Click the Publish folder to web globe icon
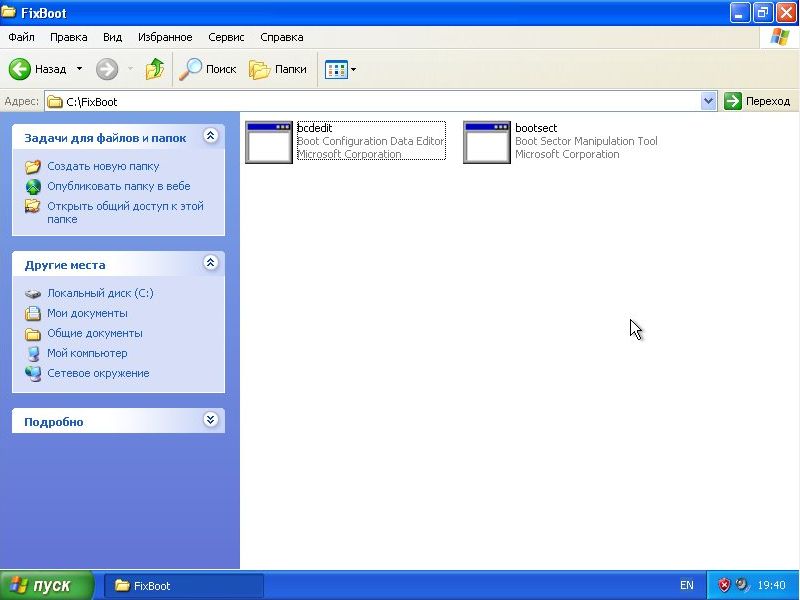 pyautogui.click(x=33, y=187)
